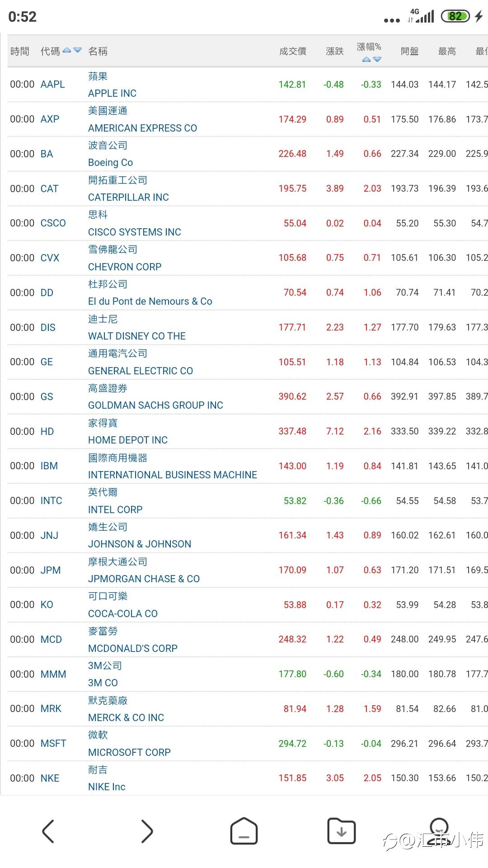Open Boeing Co name link
Viewport: 488px width, 868px height.
110,163
